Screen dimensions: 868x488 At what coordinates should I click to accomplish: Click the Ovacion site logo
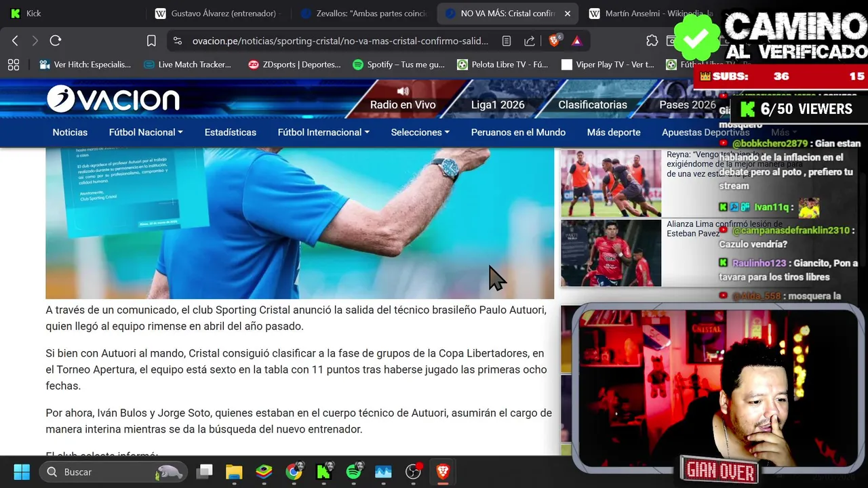click(113, 100)
